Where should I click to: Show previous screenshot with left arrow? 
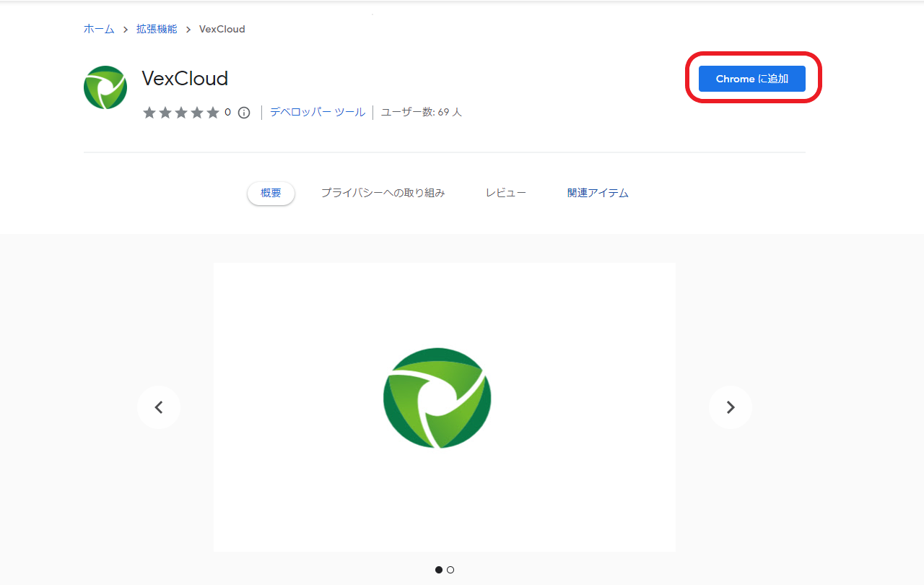pyautogui.click(x=159, y=407)
